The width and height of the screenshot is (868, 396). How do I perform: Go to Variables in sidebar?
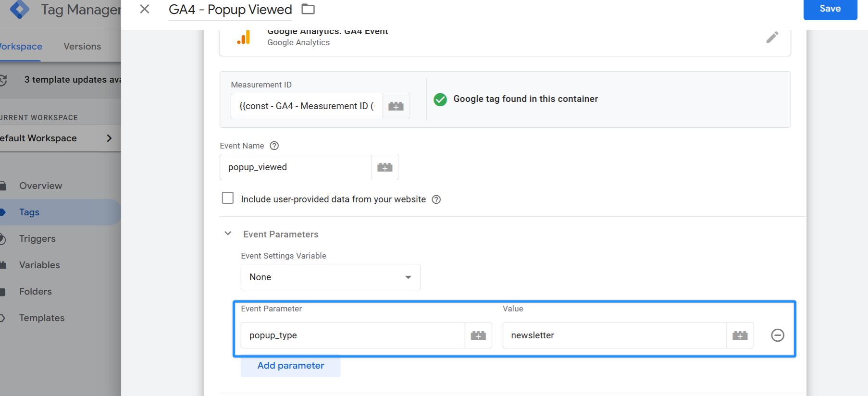click(x=39, y=265)
